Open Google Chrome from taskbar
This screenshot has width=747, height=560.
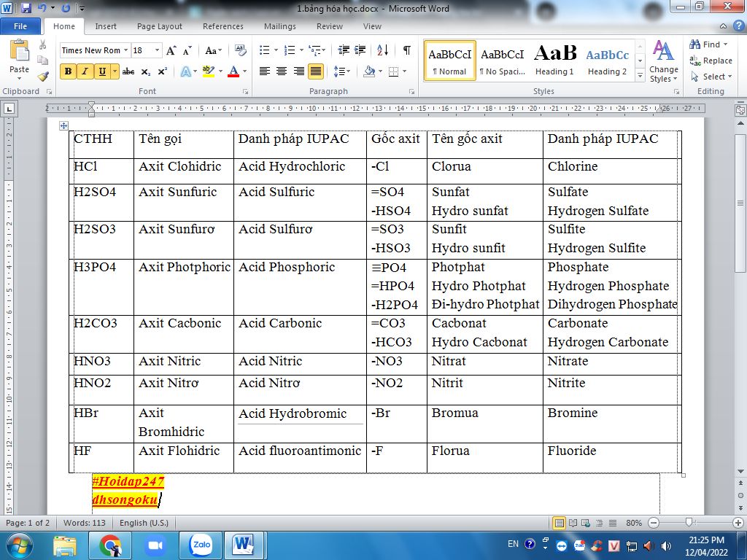click(x=111, y=545)
